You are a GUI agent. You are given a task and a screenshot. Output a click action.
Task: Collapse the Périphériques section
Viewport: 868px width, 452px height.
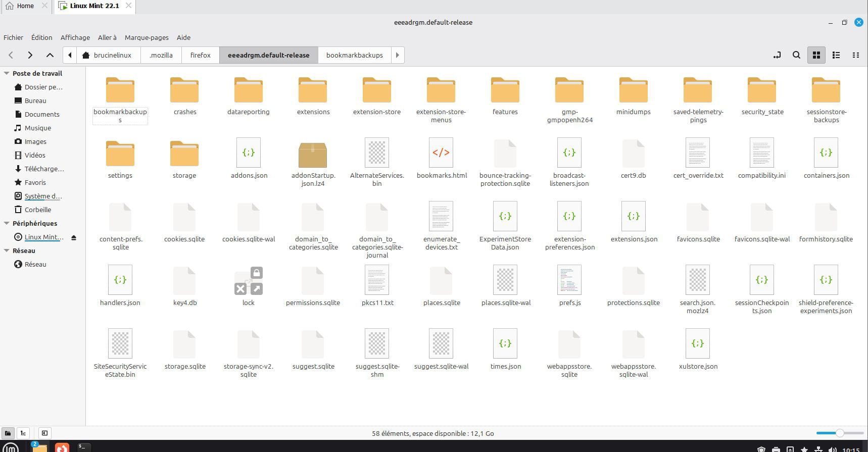click(7, 223)
